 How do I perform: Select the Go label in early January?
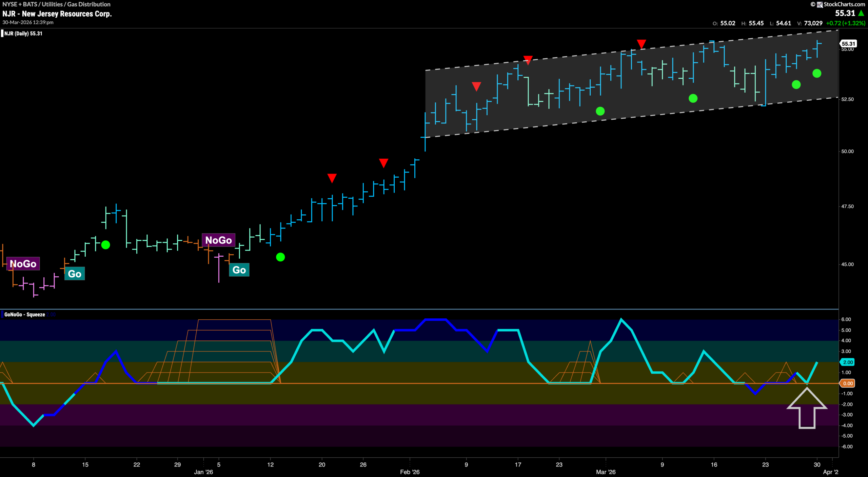pos(239,270)
